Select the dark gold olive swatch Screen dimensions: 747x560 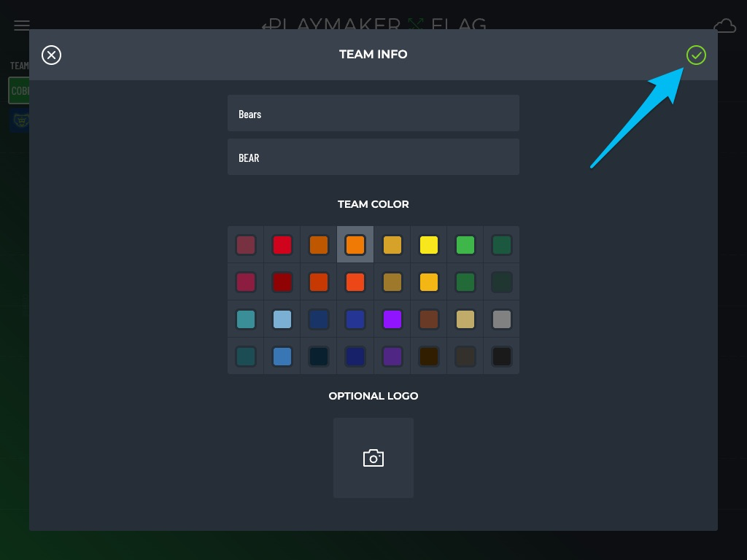[x=392, y=282]
